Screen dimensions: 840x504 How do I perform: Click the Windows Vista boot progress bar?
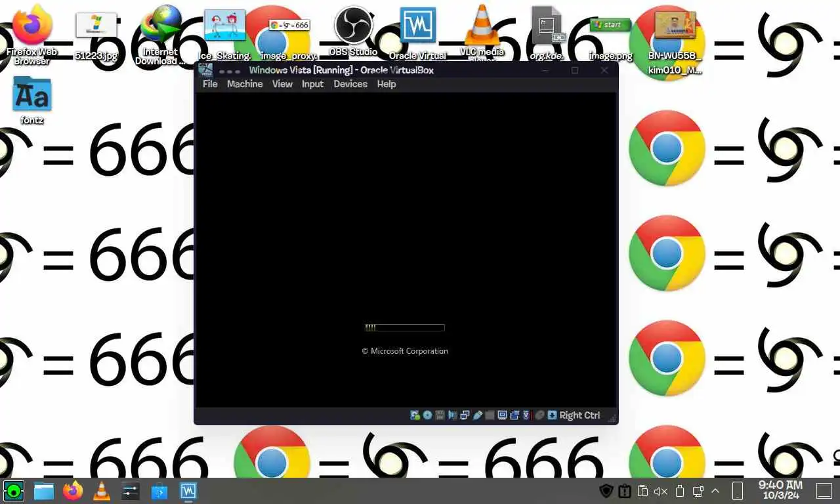(x=405, y=327)
